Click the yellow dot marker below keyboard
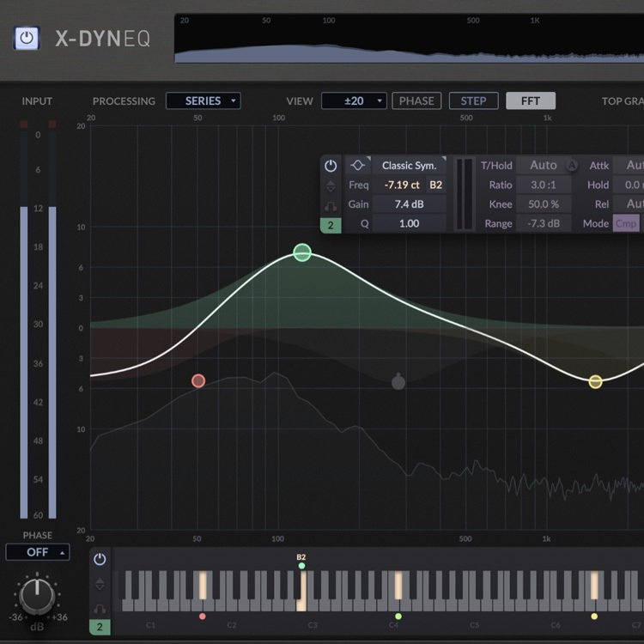The width and height of the screenshot is (644, 644). tap(594, 616)
